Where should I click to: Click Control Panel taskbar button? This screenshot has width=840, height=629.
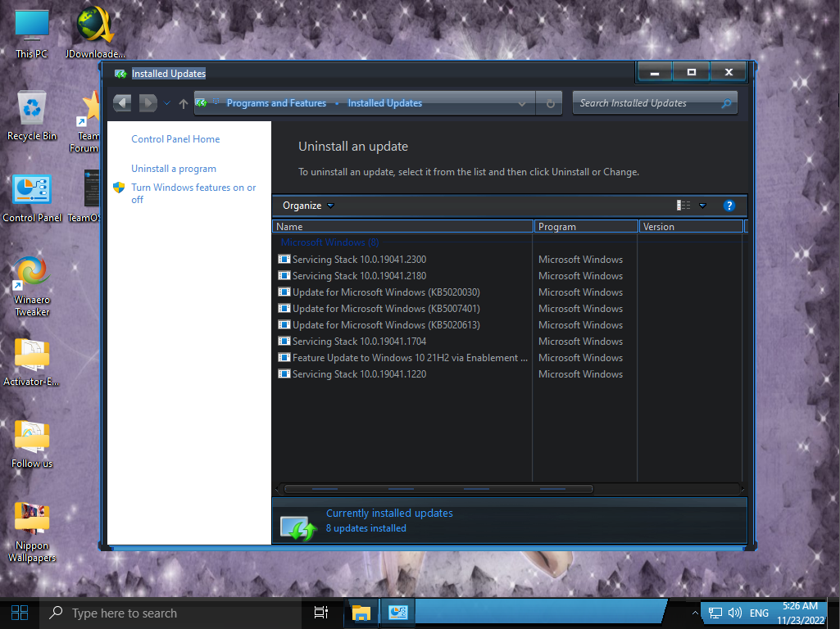[398, 613]
